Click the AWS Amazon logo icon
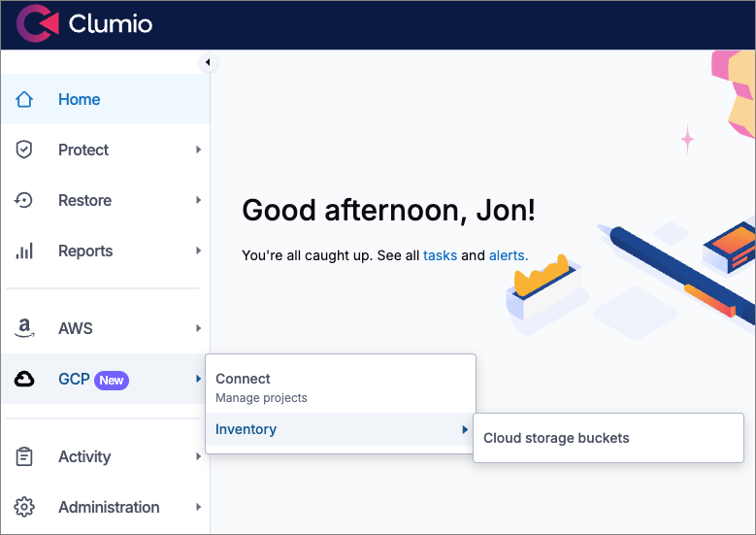 click(x=25, y=328)
